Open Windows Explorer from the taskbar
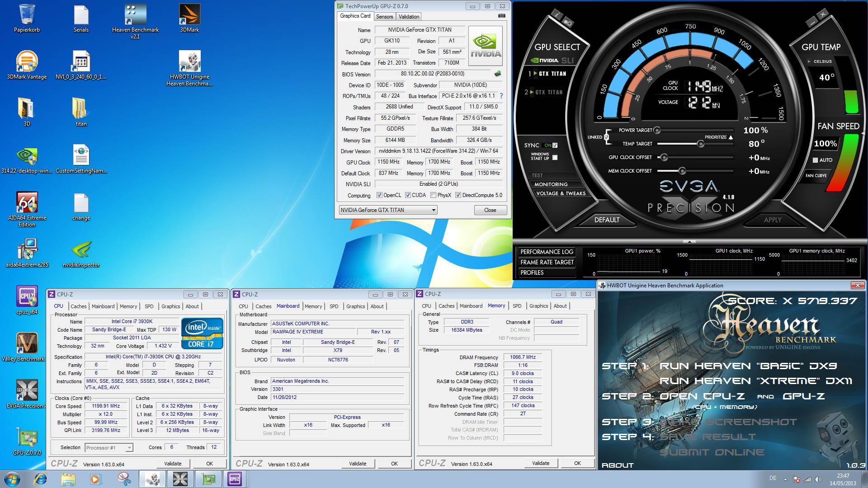 click(x=68, y=479)
